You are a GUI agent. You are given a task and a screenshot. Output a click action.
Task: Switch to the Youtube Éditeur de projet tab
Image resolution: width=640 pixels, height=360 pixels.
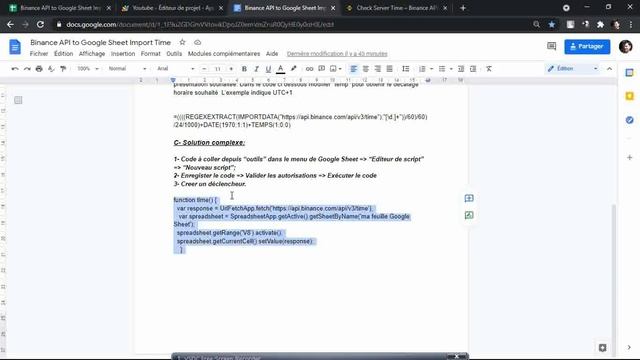(173, 8)
